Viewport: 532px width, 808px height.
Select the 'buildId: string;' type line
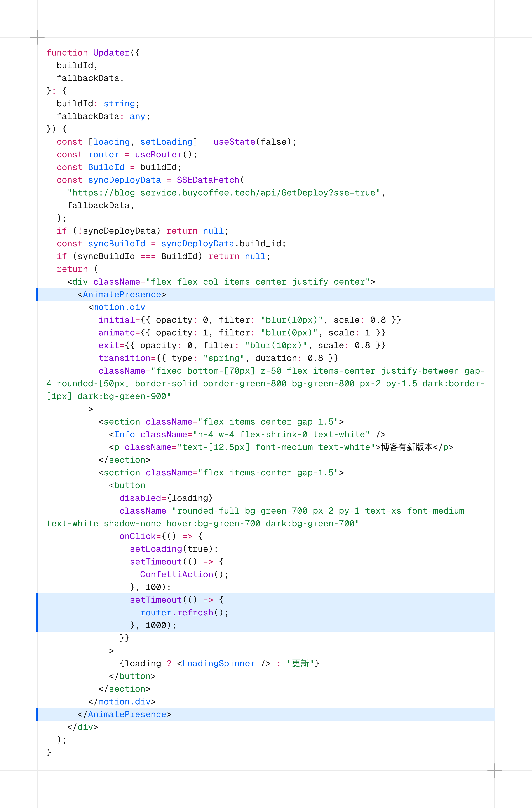tap(98, 104)
